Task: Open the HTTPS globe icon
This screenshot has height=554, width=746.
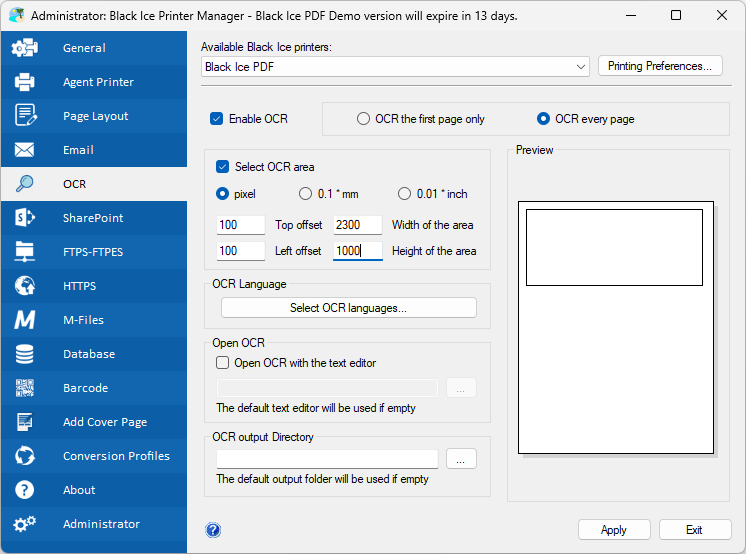Action: [25, 286]
